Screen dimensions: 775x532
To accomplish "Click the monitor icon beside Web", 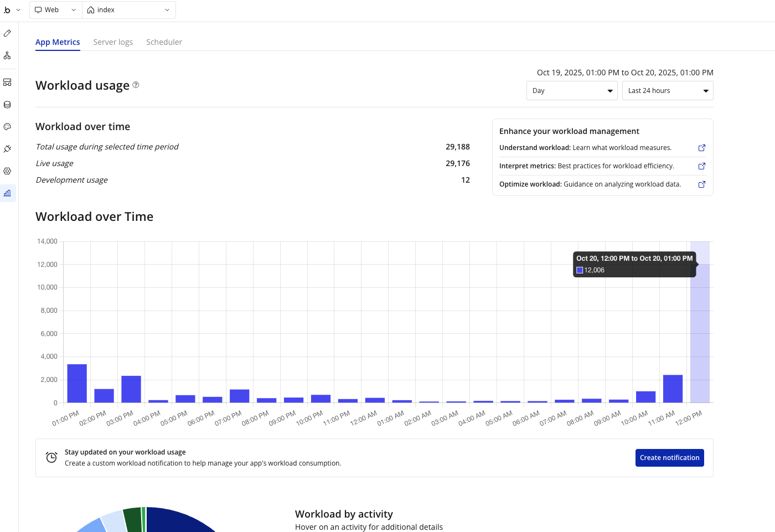I will tap(38, 10).
